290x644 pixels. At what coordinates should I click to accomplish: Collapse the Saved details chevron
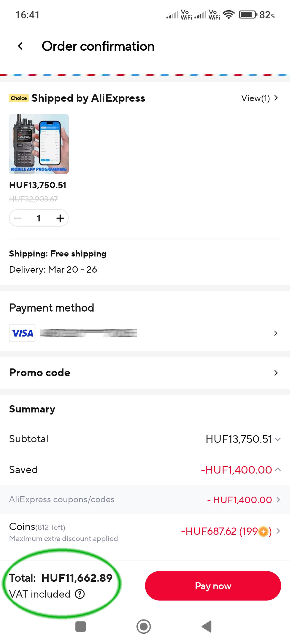pos(277,470)
